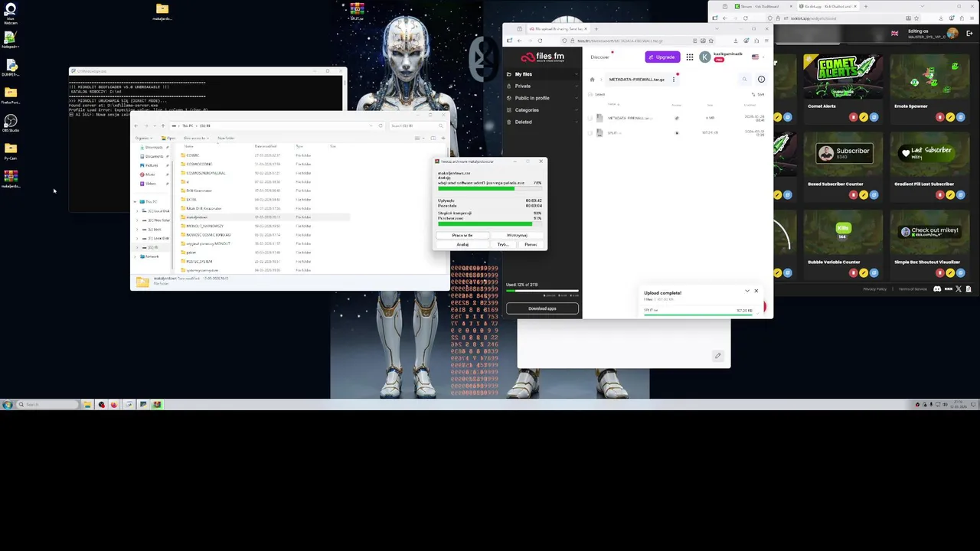Click Wstrzymaj button in WinRAR dialog
980x551 pixels.
tap(517, 236)
